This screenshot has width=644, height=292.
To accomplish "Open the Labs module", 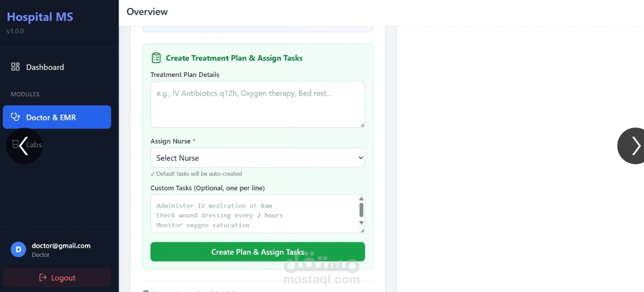I will tap(35, 144).
